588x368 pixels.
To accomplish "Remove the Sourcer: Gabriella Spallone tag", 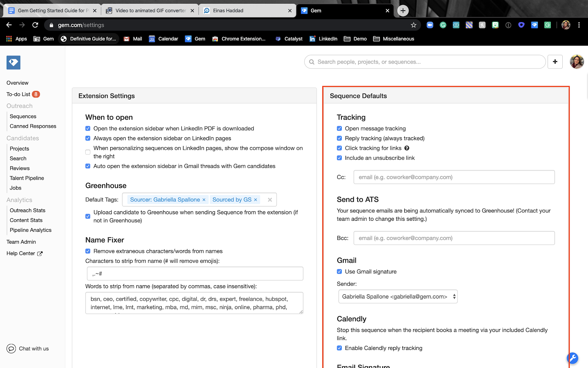I will pyautogui.click(x=204, y=200).
